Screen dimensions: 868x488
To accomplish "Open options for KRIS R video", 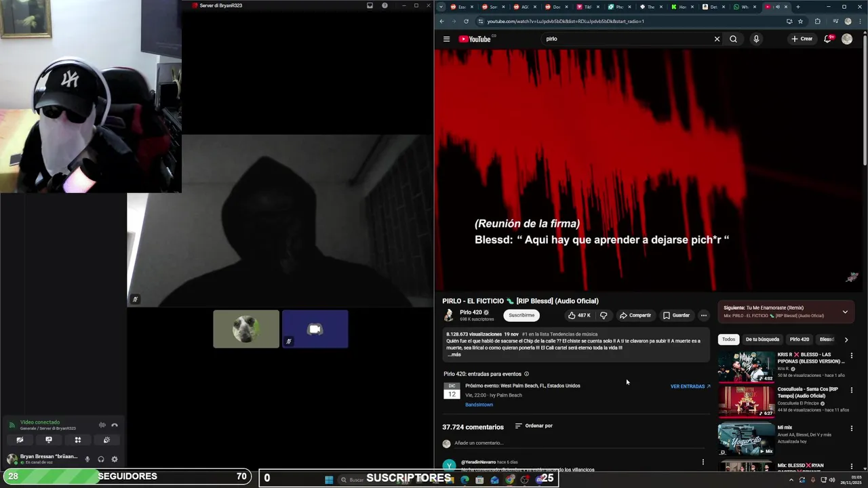I will 852,355.
